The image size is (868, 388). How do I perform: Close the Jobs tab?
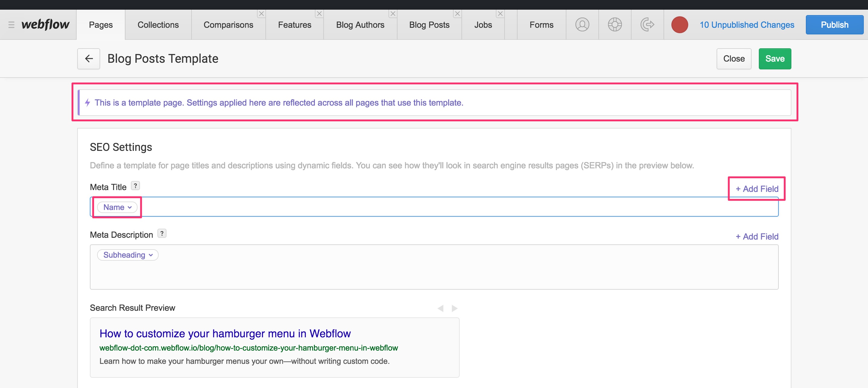coord(500,14)
